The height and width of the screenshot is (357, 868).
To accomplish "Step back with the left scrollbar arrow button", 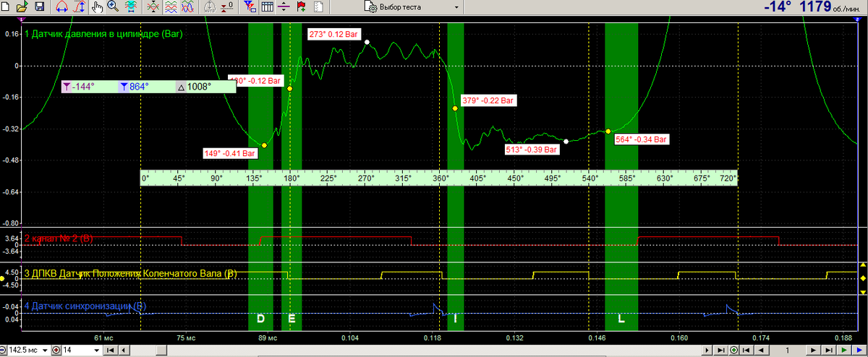I will coord(124,350).
